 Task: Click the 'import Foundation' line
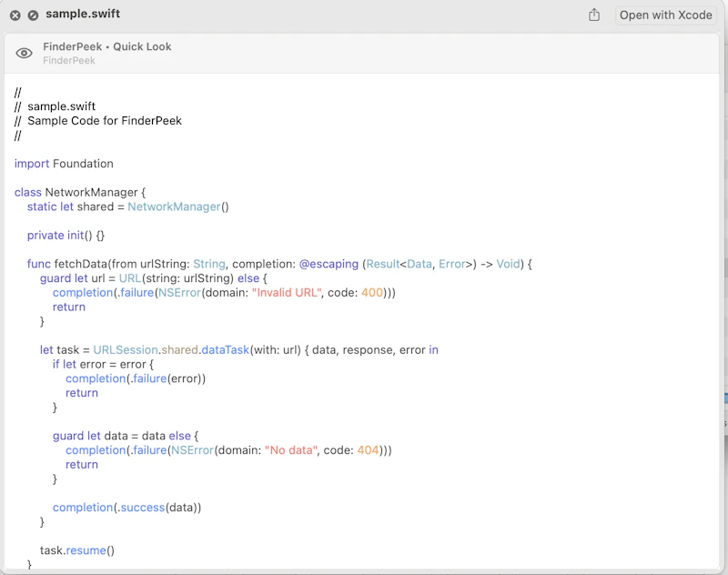coord(64,164)
